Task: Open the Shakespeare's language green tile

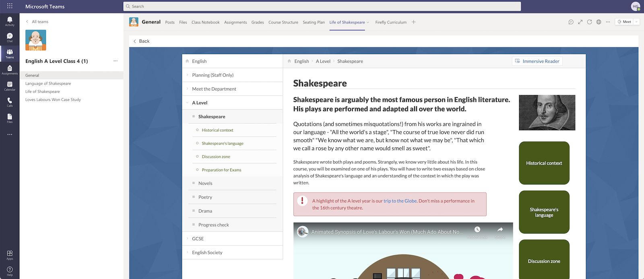Action: click(x=544, y=212)
